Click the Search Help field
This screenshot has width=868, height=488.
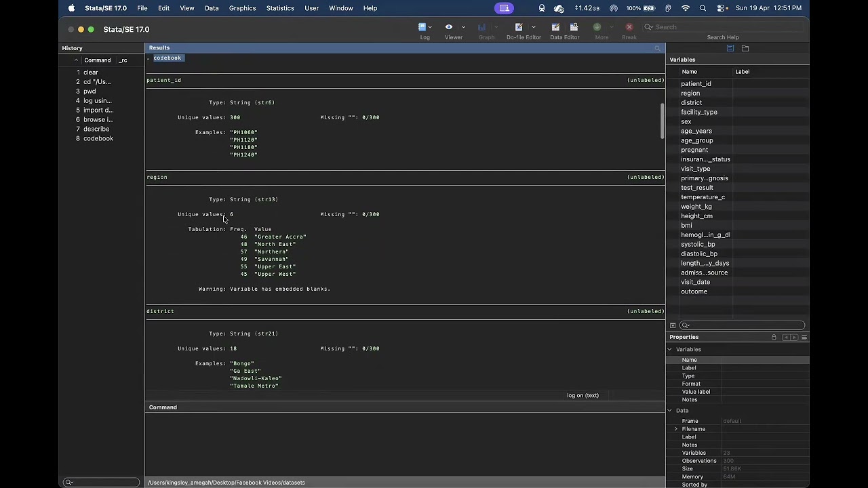[x=723, y=27]
